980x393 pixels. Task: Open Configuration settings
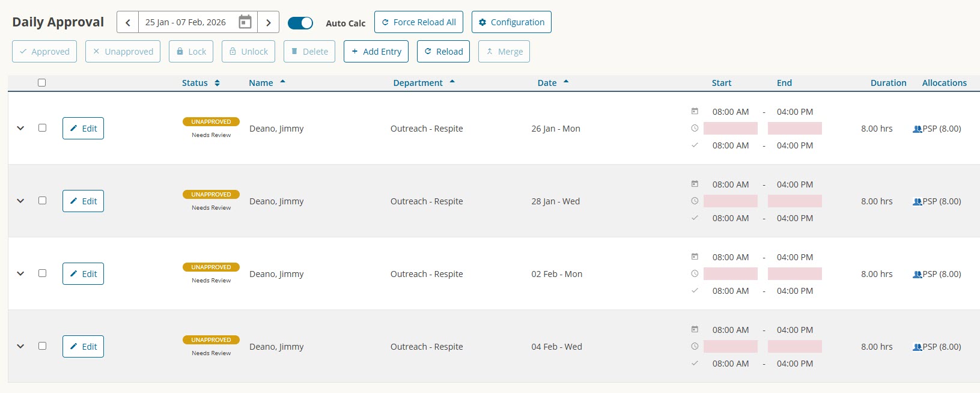click(511, 22)
